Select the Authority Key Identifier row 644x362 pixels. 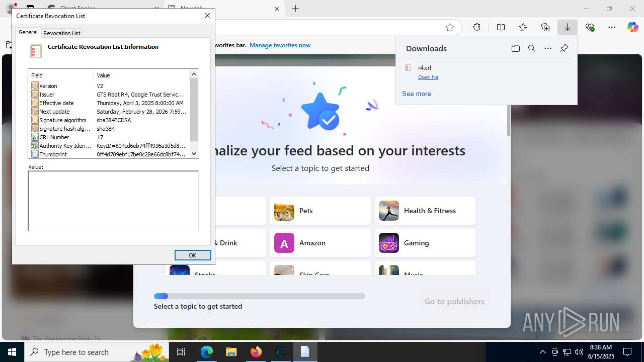point(109,146)
